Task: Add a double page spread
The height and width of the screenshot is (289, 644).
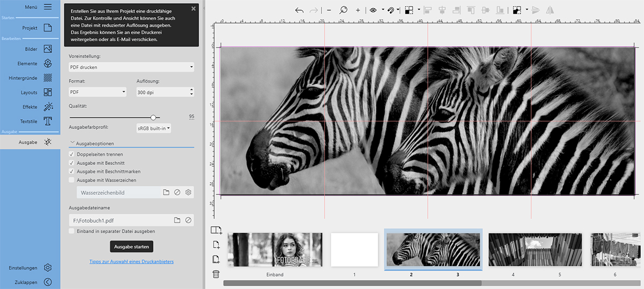Action: tap(216, 230)
